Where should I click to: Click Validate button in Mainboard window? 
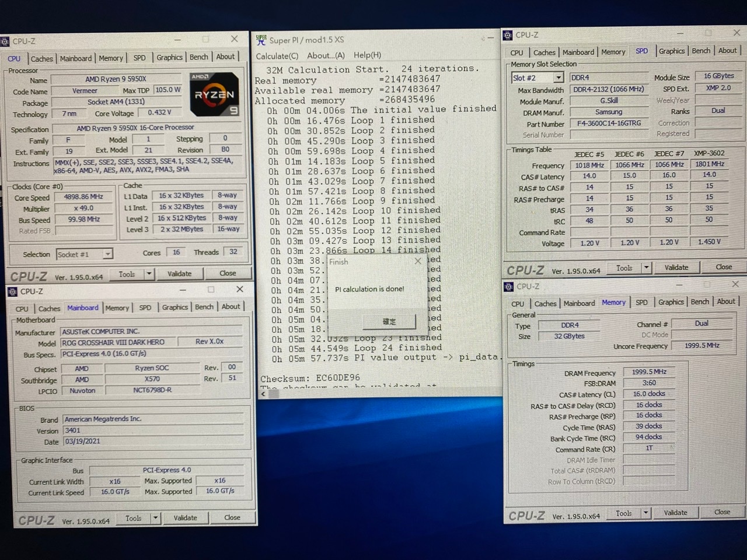(186, 518)
